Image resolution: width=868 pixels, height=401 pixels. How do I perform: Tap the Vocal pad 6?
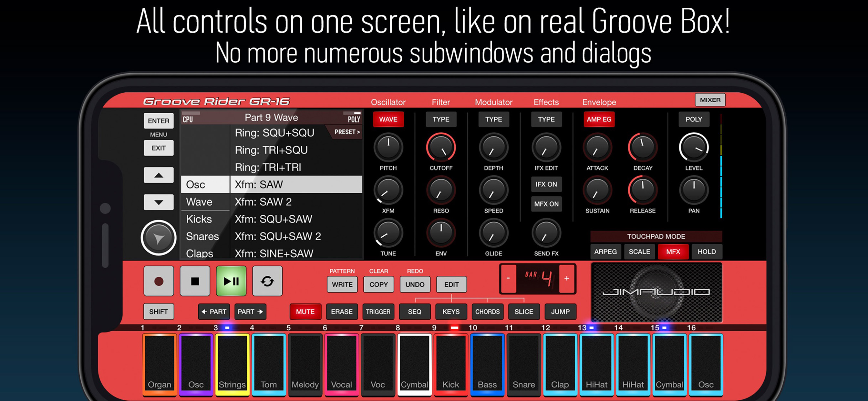(341, 364)
